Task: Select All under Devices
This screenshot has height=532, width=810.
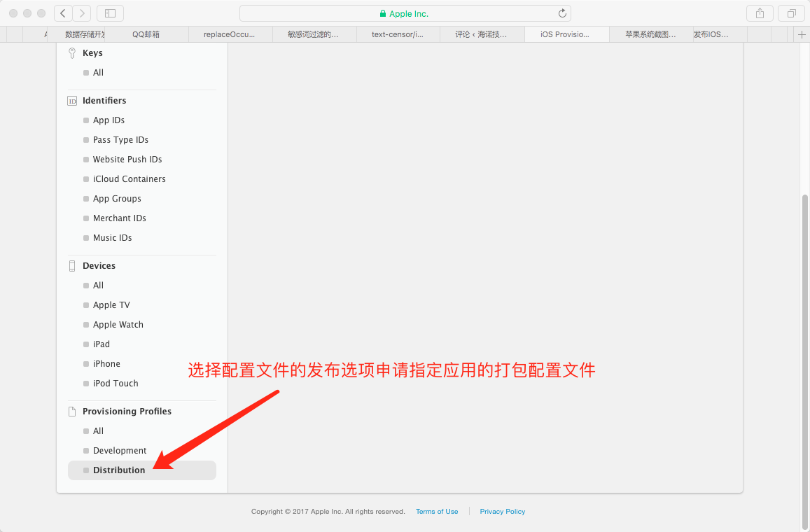Action: 98,285
